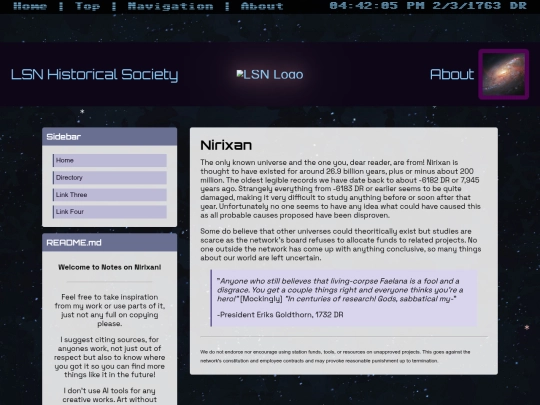
Task: Click the LSN Historical Society title
Action: 94,74
